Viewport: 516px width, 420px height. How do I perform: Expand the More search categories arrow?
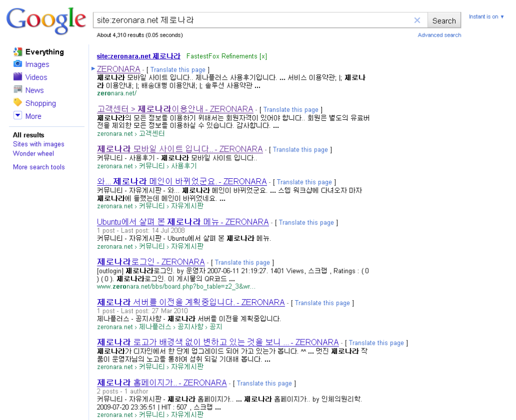(x=18, y=116)
